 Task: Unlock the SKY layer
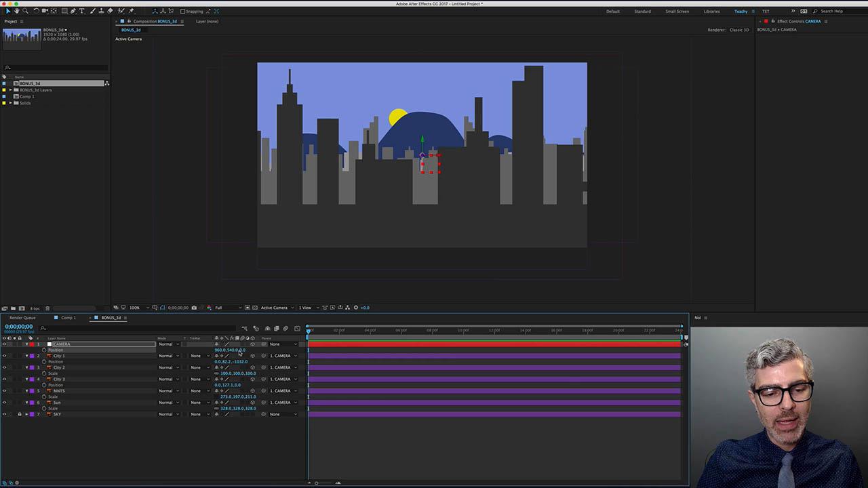pos(20,414)
